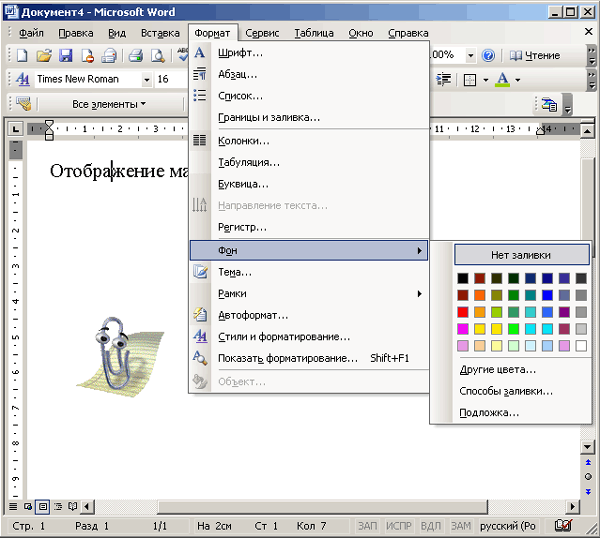Click the Чтение reading layout button
This screenshot has height=538, width=600.
[535, 55]
